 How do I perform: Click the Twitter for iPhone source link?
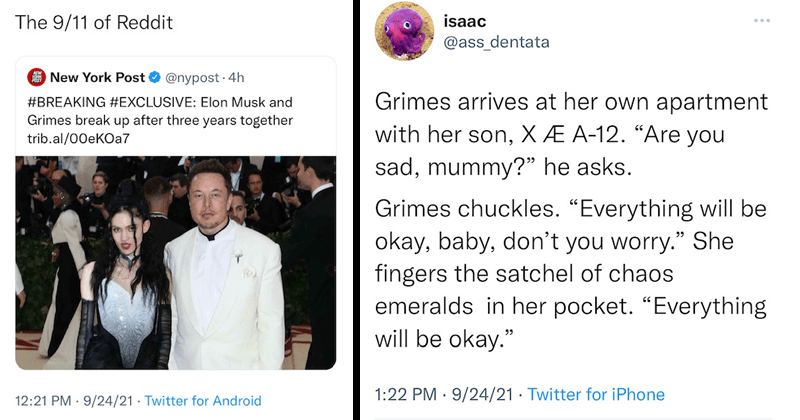[596, 394]
